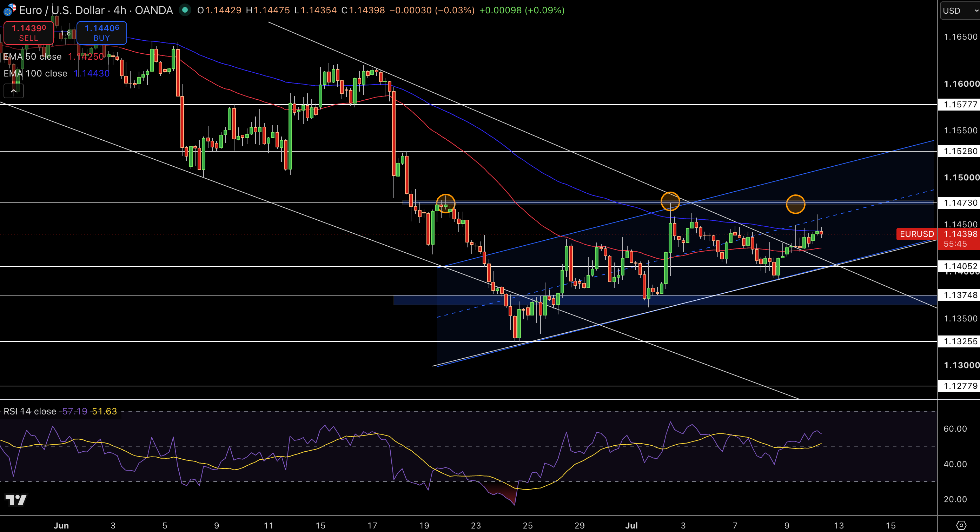Click the RSI value 57.19
This screenshot has width=980, height=532.
point(75,411)
